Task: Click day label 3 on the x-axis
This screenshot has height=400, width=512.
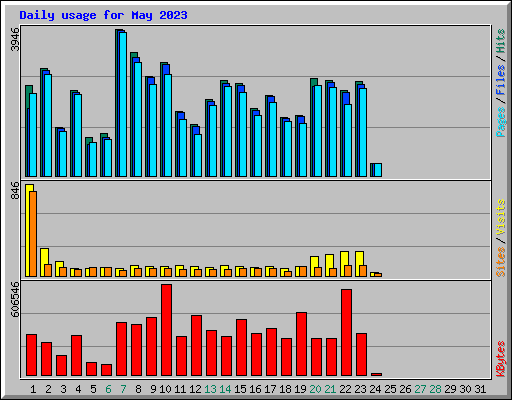Action: click(63, 389)
